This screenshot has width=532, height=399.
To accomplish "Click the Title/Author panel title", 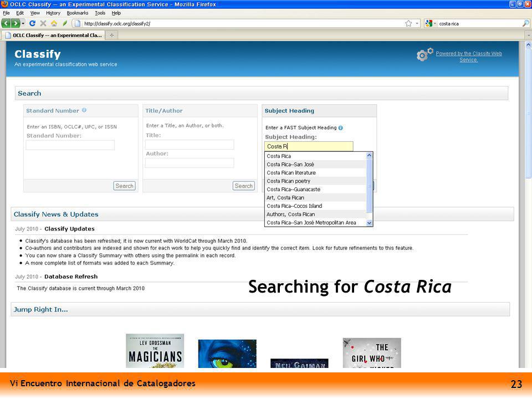I will pyautogui.click(x=164, y=111).
